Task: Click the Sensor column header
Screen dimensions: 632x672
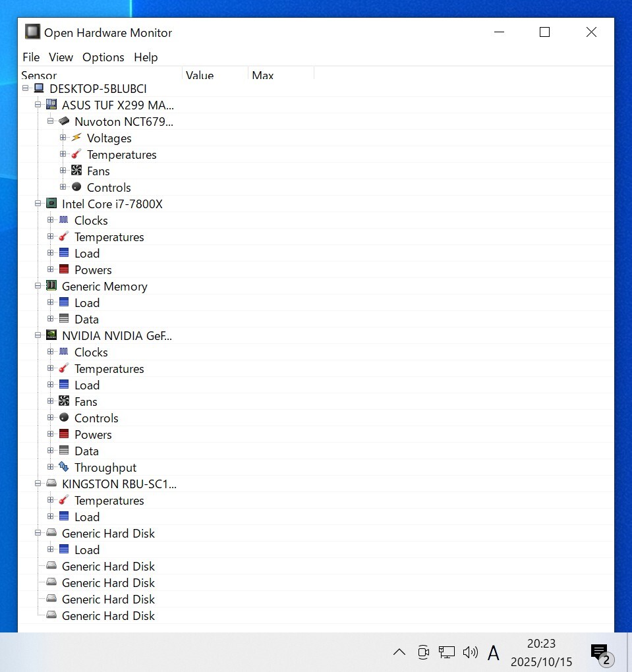Action: click(x=100, y=74)
